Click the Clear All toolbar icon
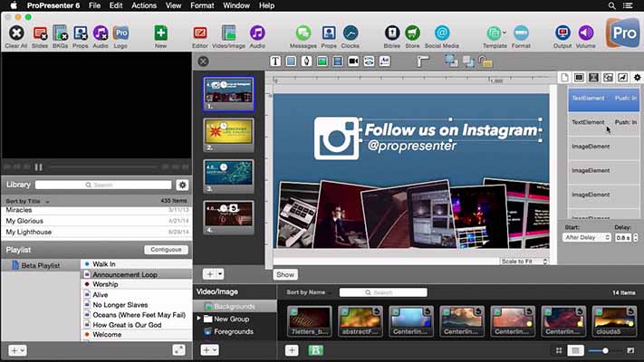 coord(16,33)
